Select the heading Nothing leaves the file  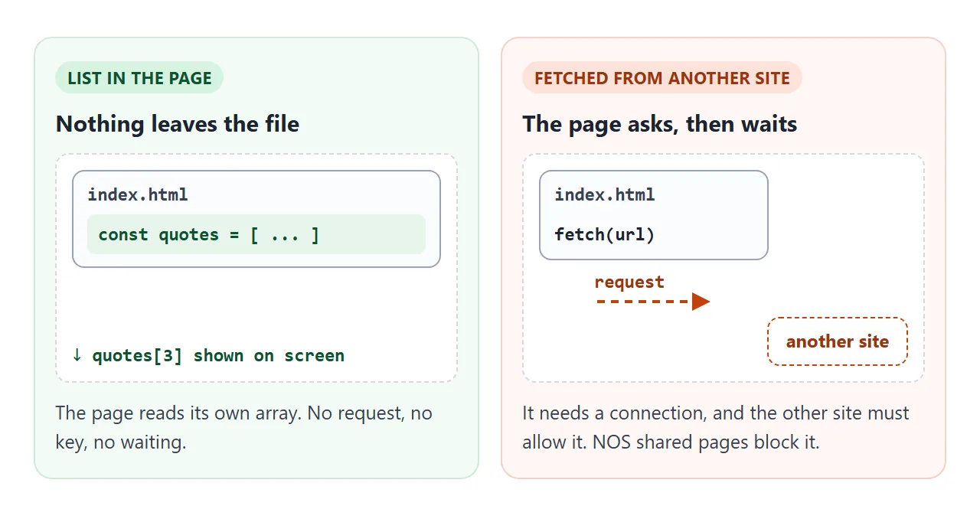178,124
